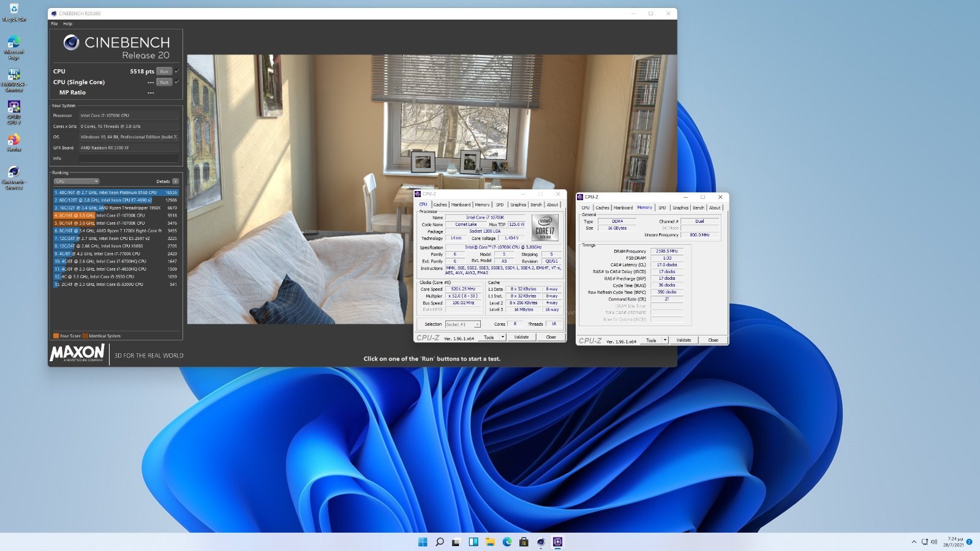Screen dimensions: 980x551
Task: Select the Threadripper 1950X ranking row
Action: coord(116,208)
